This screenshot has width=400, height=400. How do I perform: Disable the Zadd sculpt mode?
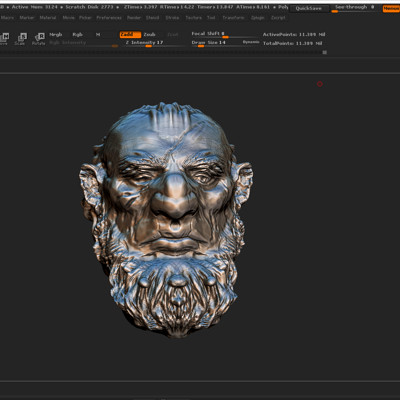[130, 35]
